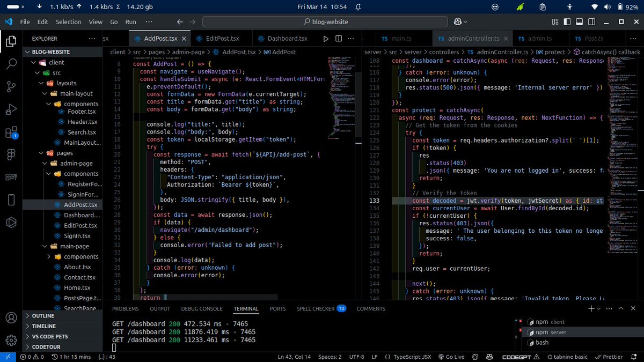The image size is (644, 362).
Task: Open the File menu
Action: point(25,22)
